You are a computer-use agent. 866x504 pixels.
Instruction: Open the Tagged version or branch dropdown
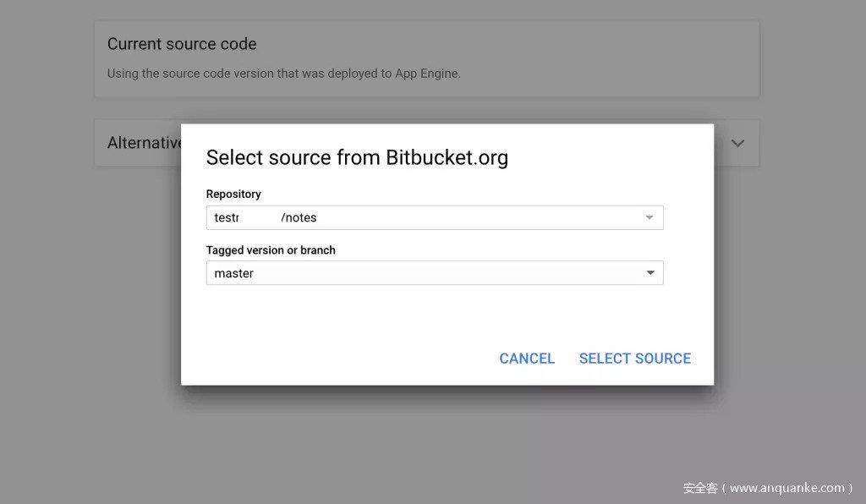pos(434,273)
